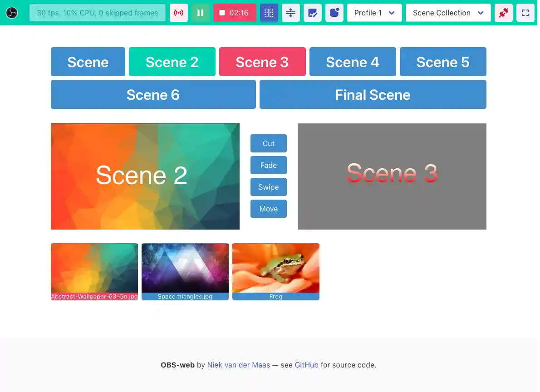Click the studio mode icon in the toolbar
540x392 pixels.
click(x=334, y=13)
